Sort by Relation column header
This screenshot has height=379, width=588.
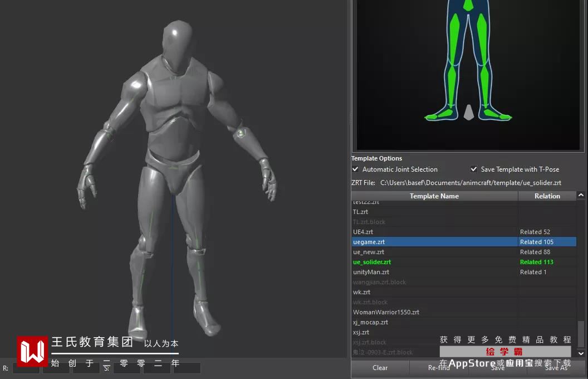547,196
